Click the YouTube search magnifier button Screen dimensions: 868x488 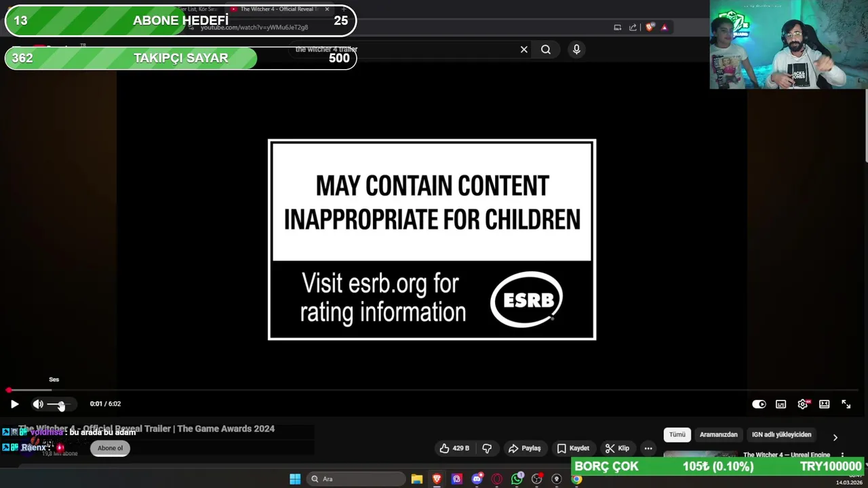pos(545,49)
